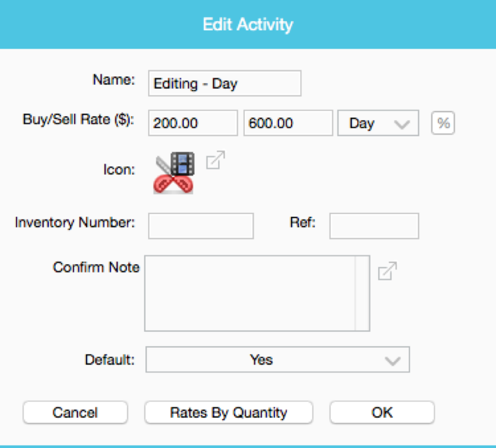The image size is (496, 448).
Task: Click the buy rate field showing 200.00
Action: (193, 123)
